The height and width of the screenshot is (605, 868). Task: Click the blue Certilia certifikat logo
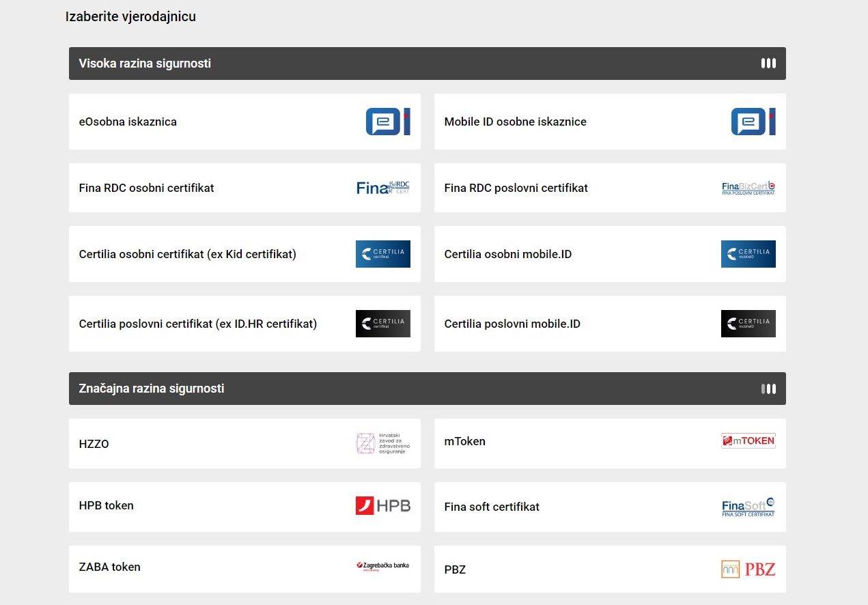pyautogui.click(x=382, y=254)
